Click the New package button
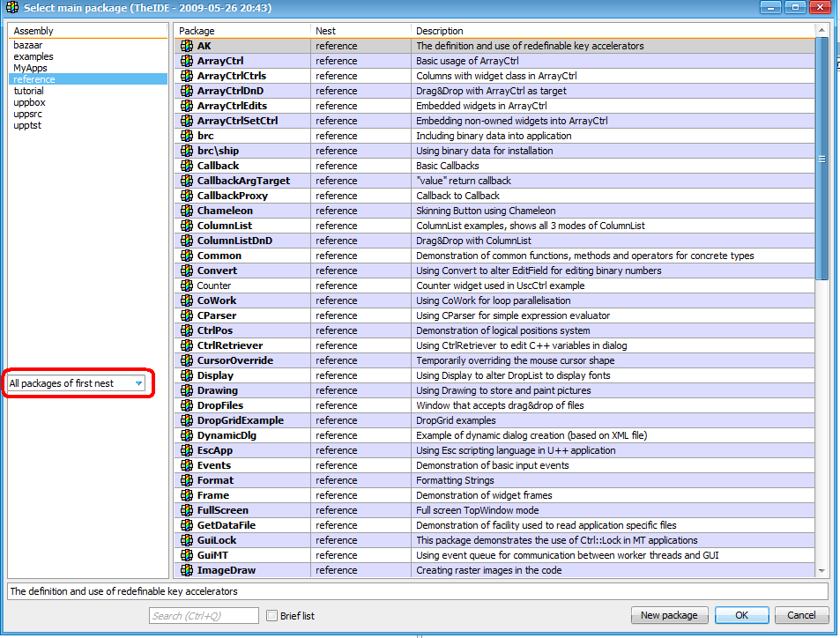This screenshot has height=638, width=840. coord(668,615)
